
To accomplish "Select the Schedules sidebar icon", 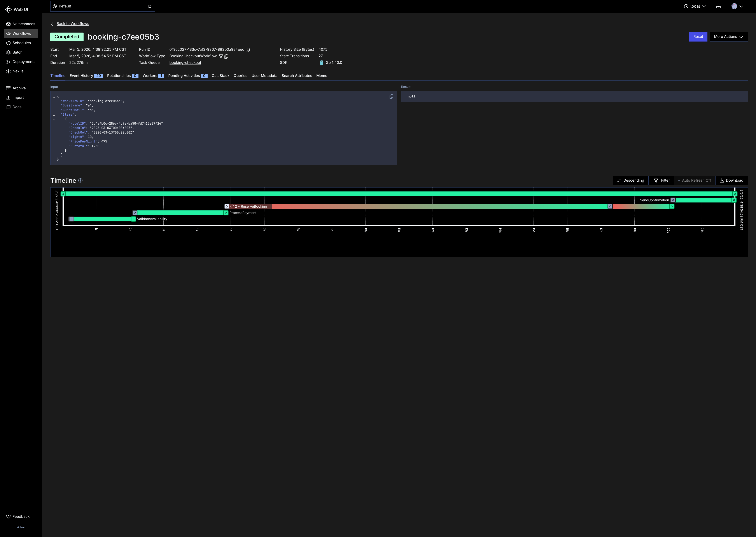I will coord(8,43).
